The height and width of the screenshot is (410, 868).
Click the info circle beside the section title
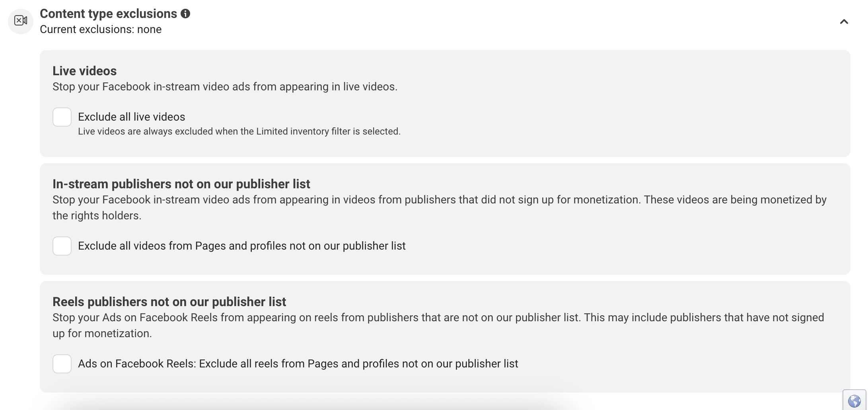(x=185, y=13)
